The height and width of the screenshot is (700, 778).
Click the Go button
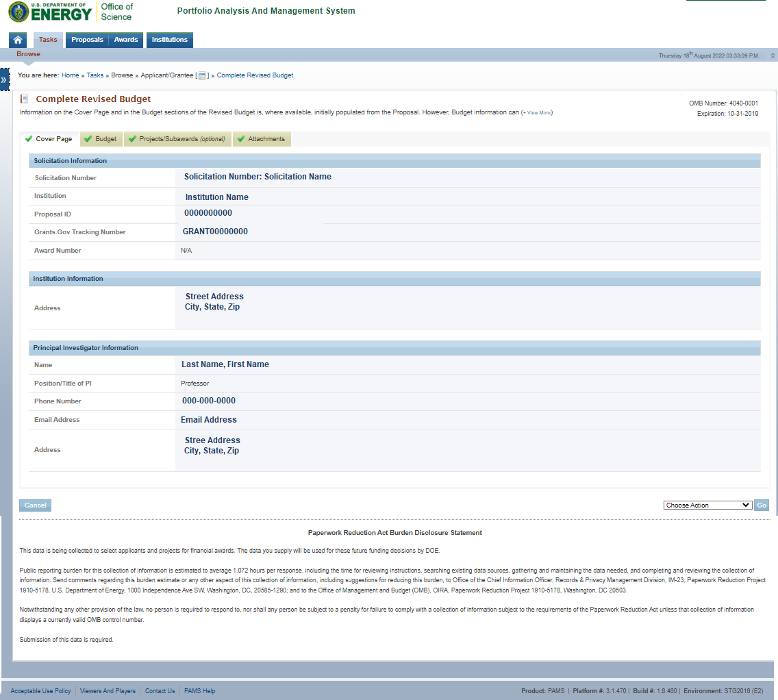762,505
